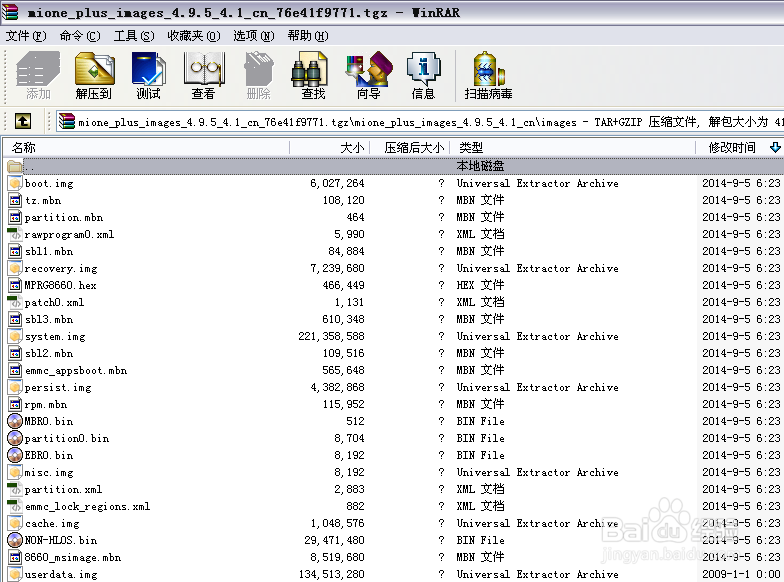Open the 工具(S) menu

134,36
